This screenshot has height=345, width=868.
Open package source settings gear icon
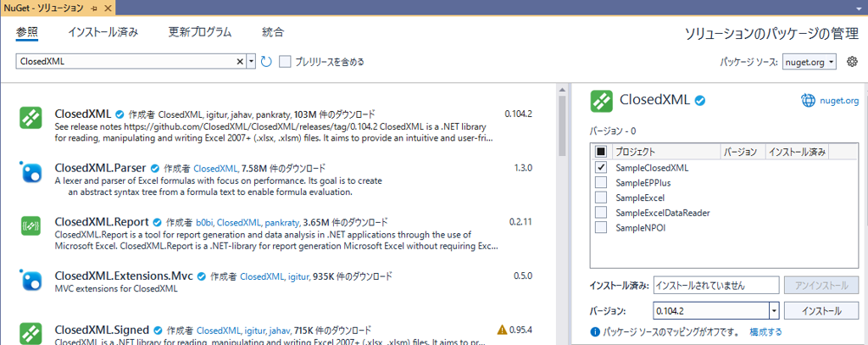[x=852, y=62]
